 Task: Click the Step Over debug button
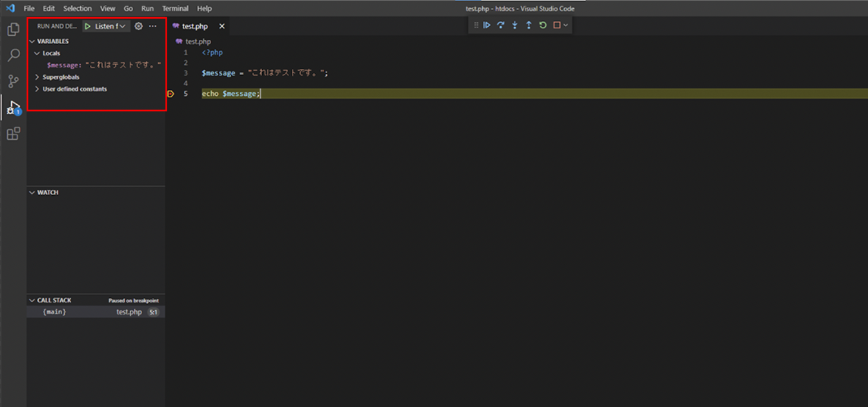click(501, 25)
